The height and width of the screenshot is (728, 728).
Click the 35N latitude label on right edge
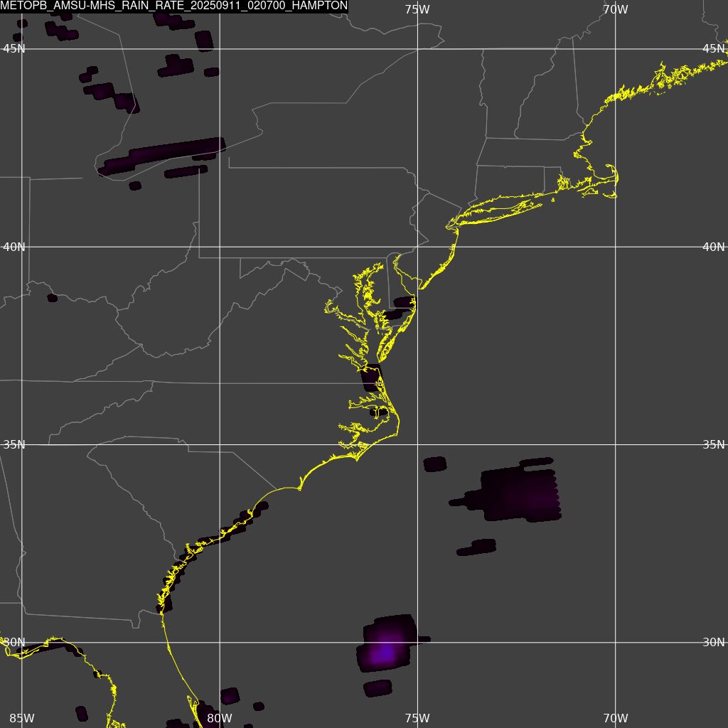pyautogui.click(x=714, y=445)
